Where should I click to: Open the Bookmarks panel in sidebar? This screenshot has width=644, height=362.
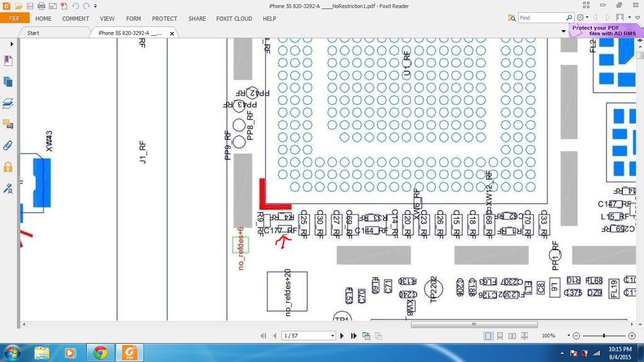click(x=8, y=61)
